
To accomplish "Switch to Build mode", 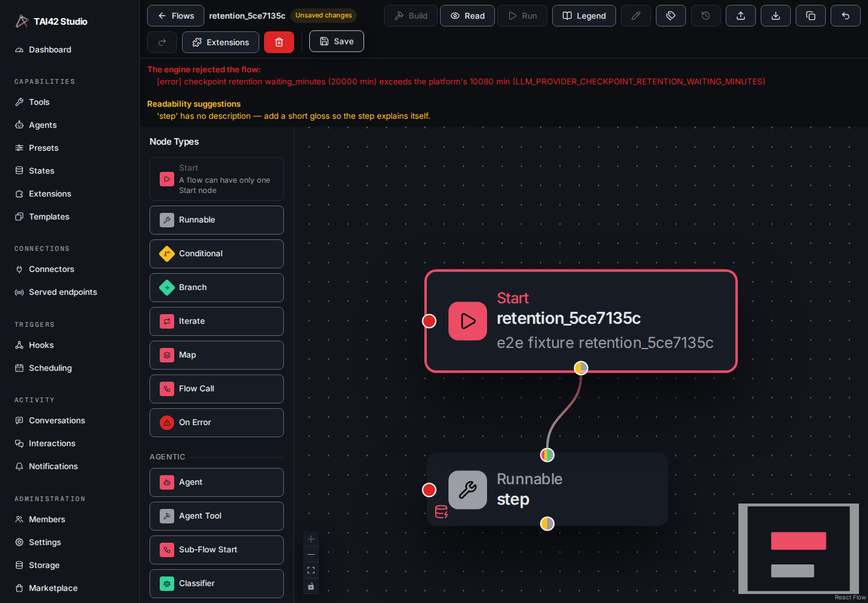I will tap(410, 16).
